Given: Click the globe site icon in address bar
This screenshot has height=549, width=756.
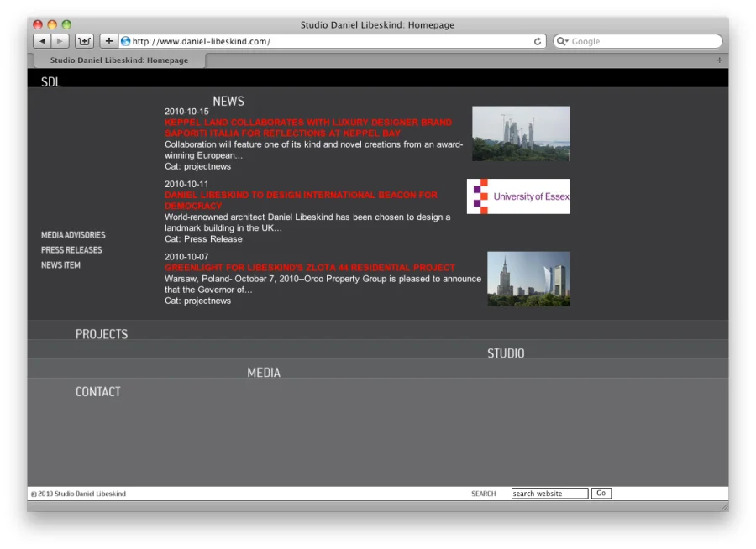Looking at the screenshot, I should click(126, 41).
